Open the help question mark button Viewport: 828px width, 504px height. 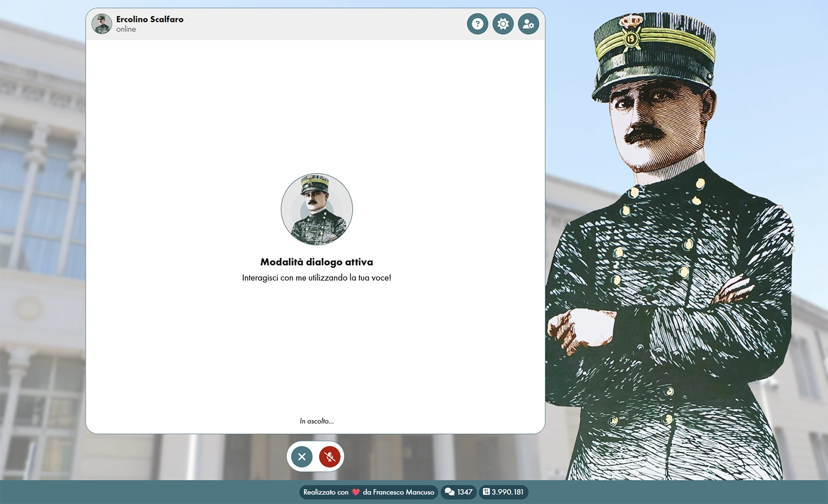tap(477, 24)
